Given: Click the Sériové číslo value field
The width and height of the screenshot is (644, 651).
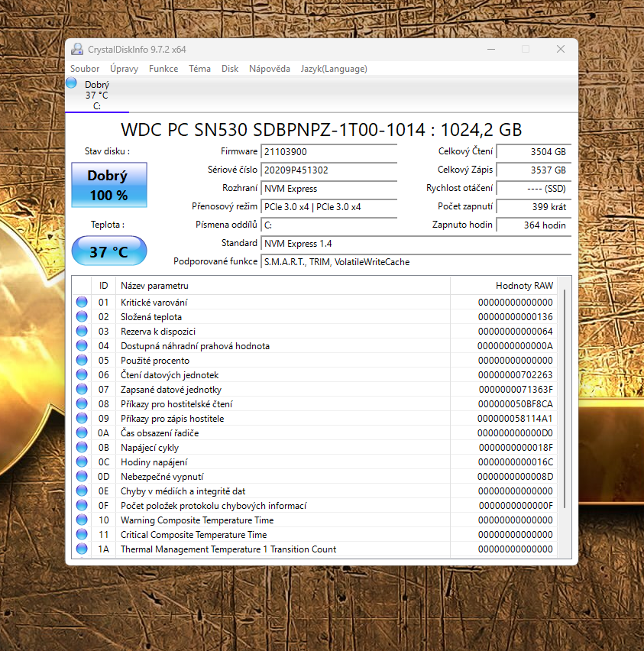Looking at the screenshot, I should point(328,170).
